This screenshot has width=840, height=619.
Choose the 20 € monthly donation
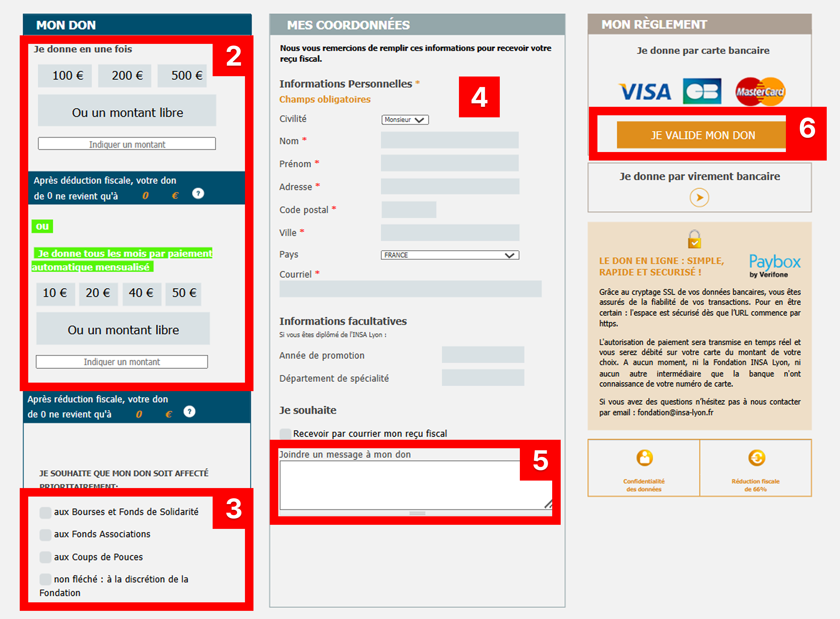(x=99, y=294)
